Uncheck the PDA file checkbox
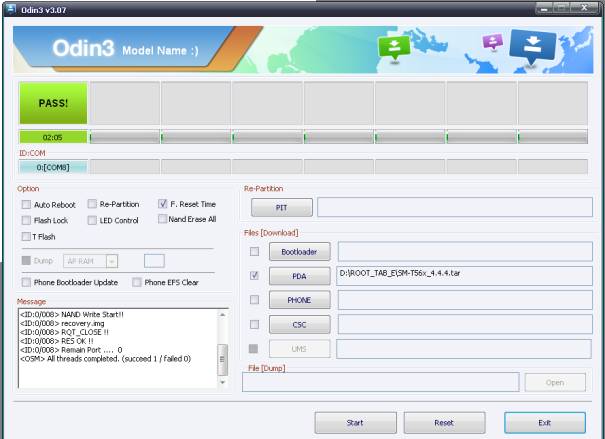This screenshot has height=439, width=605. (254, 275)
